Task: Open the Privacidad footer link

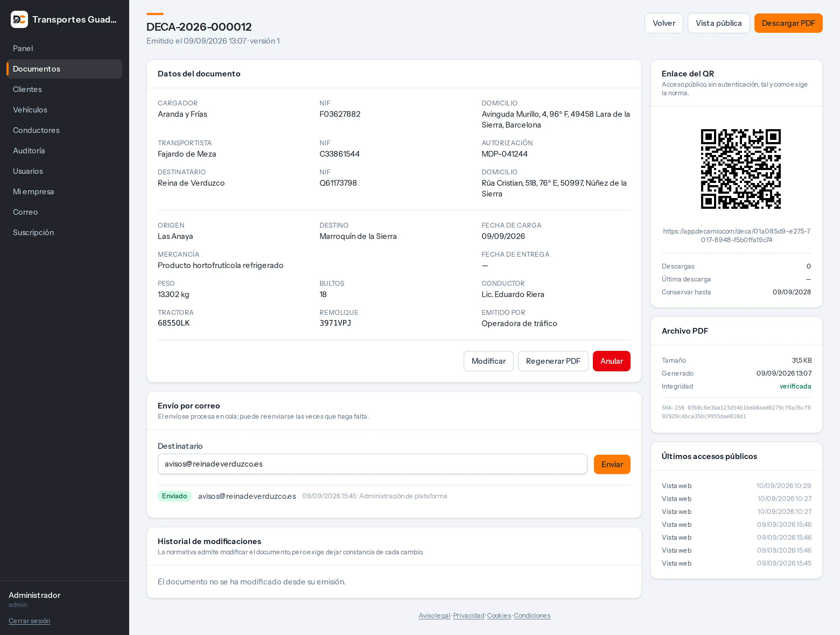Action: [468, 616]
